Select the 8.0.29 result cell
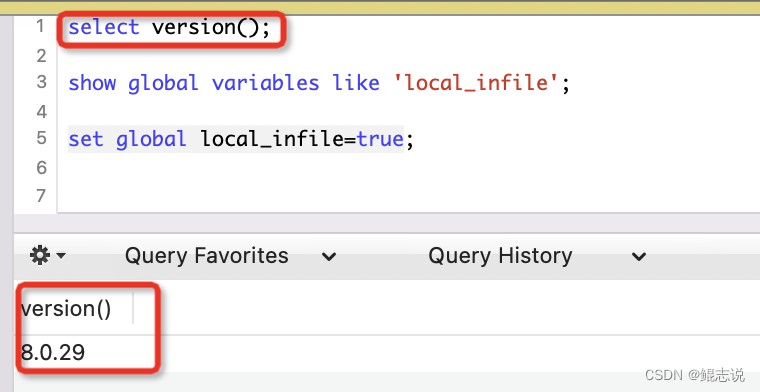Viewport: 760px width, 392px height. [53, 352]
